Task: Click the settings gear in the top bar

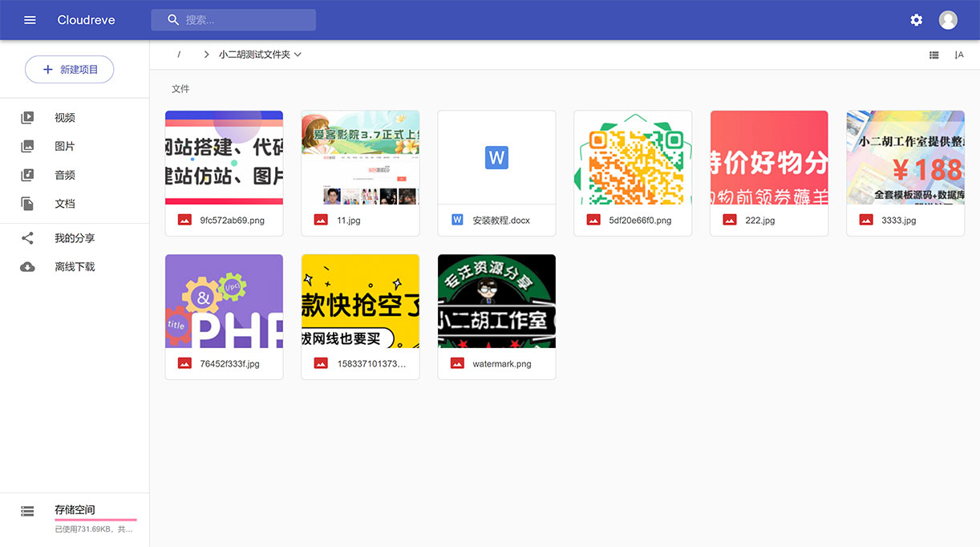Action: 916,20
